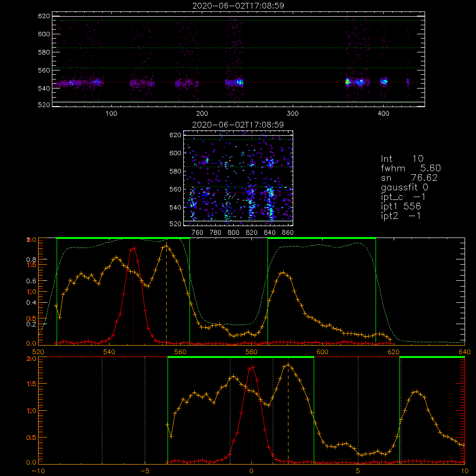Image resolution: width=476 pixels, height=476 pixels.
Task: Click the middle zoomed image panel
Action: tap(238, 178)
